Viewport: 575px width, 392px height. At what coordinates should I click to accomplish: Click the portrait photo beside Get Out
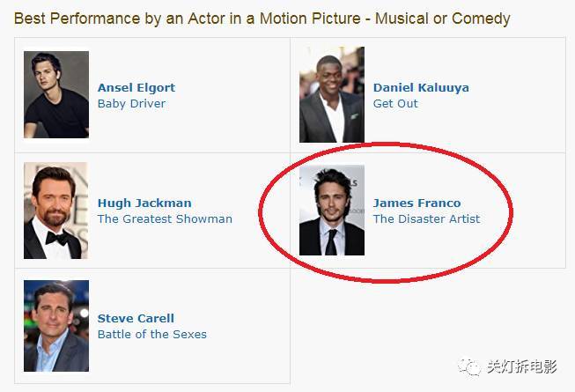coord(332,94)
